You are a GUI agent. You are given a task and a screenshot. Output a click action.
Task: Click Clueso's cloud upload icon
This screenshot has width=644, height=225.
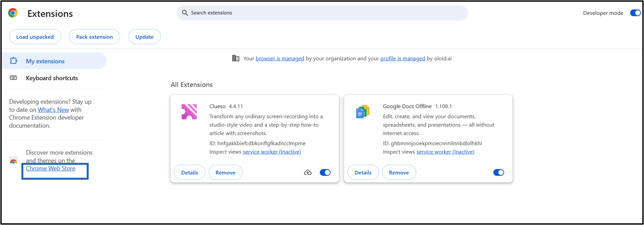pyautogui.click(x=308, y=173)
